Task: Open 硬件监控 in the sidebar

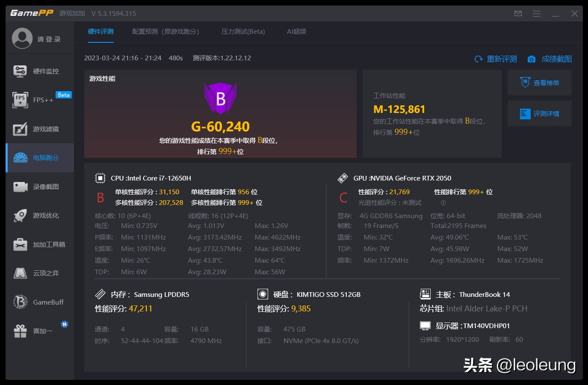Action: pos(40,71)
